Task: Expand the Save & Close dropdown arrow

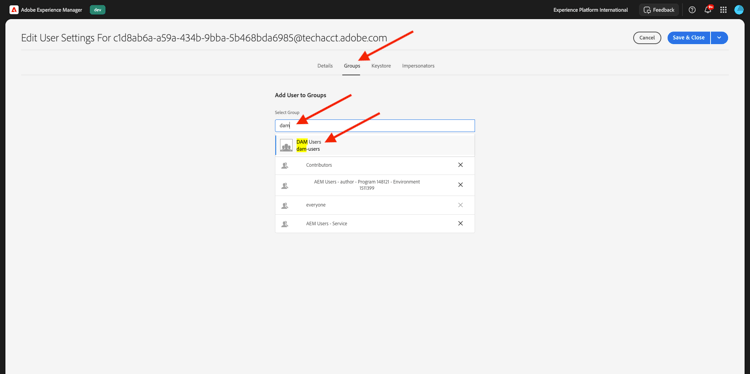Action: [x=719, y=38]
